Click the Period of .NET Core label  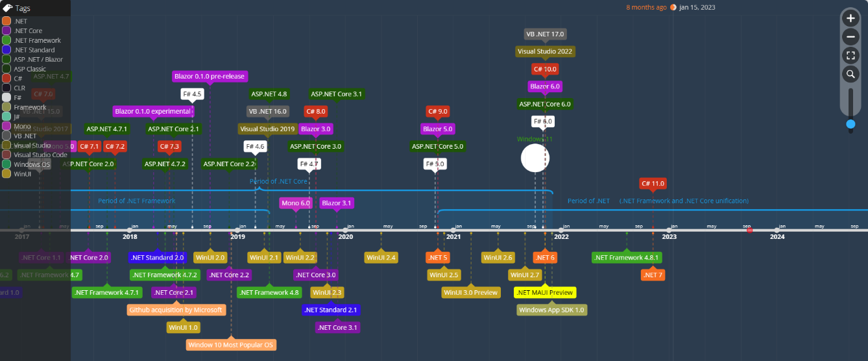[279, 181]
